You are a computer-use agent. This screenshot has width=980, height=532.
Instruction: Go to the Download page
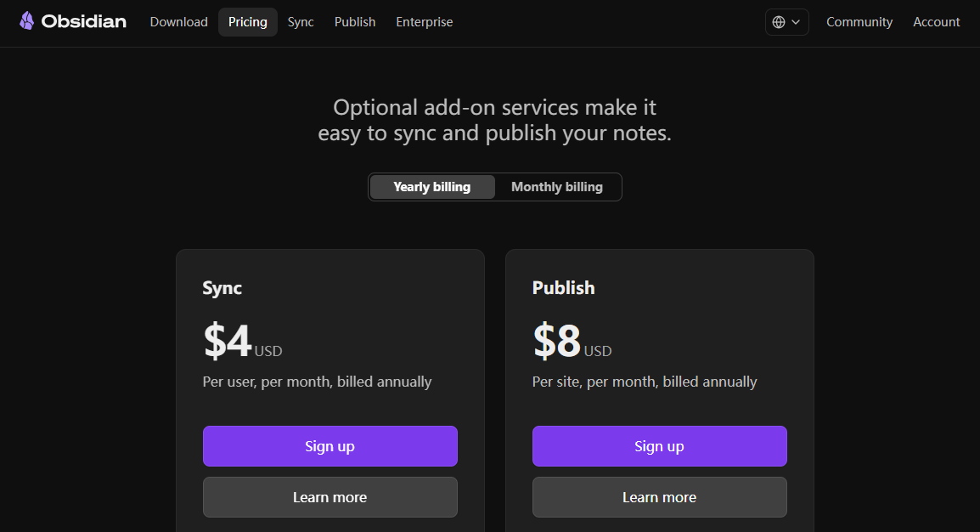[x=178, y=22]
